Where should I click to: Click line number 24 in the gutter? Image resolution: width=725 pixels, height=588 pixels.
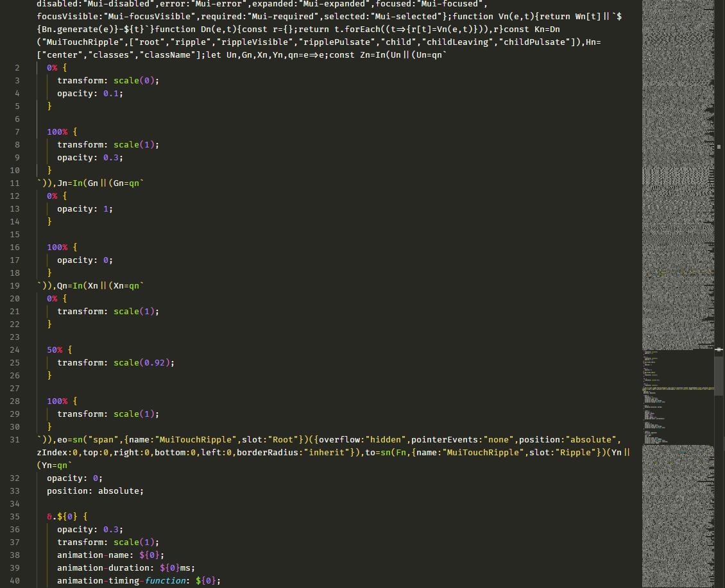click(x=15, y=350)
